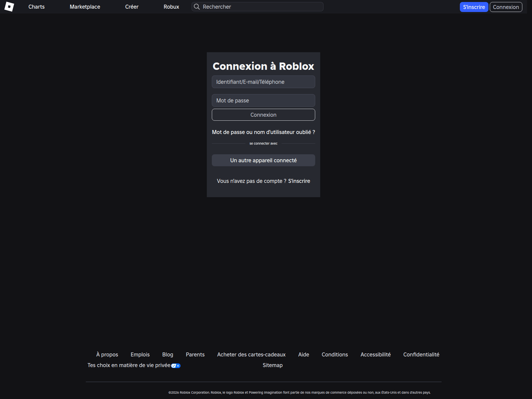Open the Confidentialité page
The image size is (532, 399).
(421, 354)
